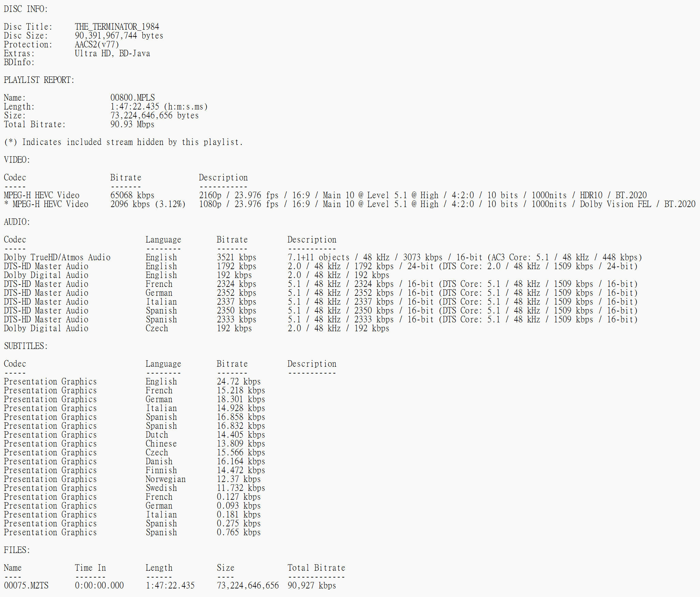This screenshot has width=700, height=597.
Task: Select the video bitrate 65068 kbps
Action: [x=132, y=195]
